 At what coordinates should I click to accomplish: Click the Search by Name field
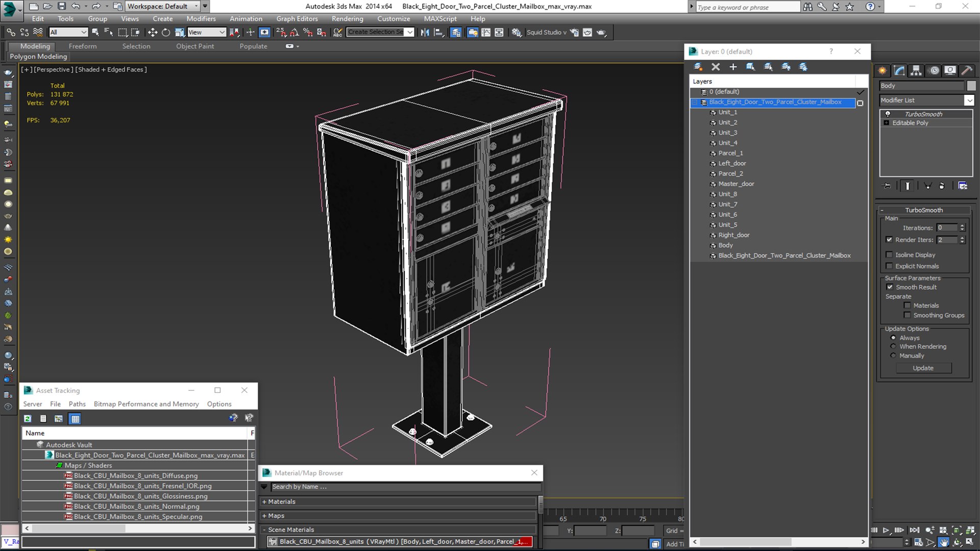[x=405, y=487]
